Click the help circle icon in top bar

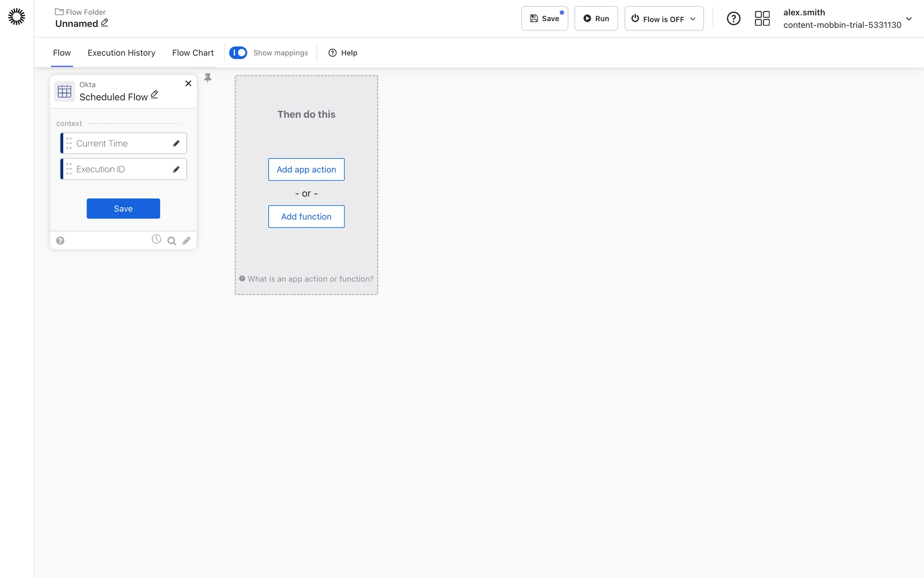(733, 18)
